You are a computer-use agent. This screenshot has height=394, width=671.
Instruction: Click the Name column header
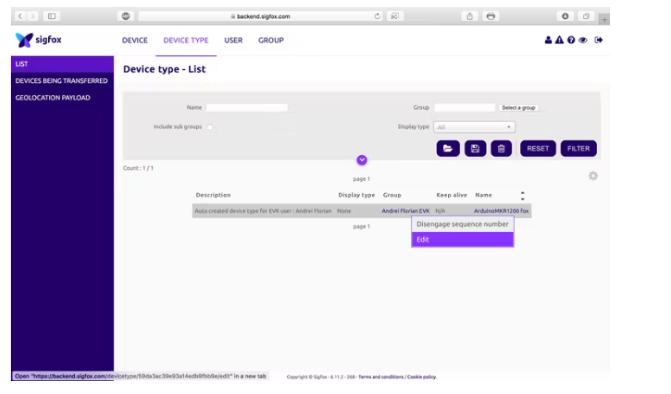(x=484, y=195)
